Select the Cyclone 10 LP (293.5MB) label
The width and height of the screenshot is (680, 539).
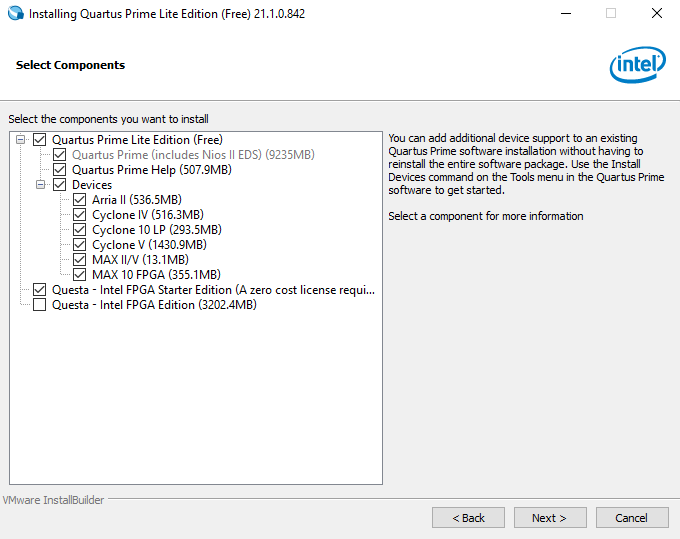click(157, 229)
